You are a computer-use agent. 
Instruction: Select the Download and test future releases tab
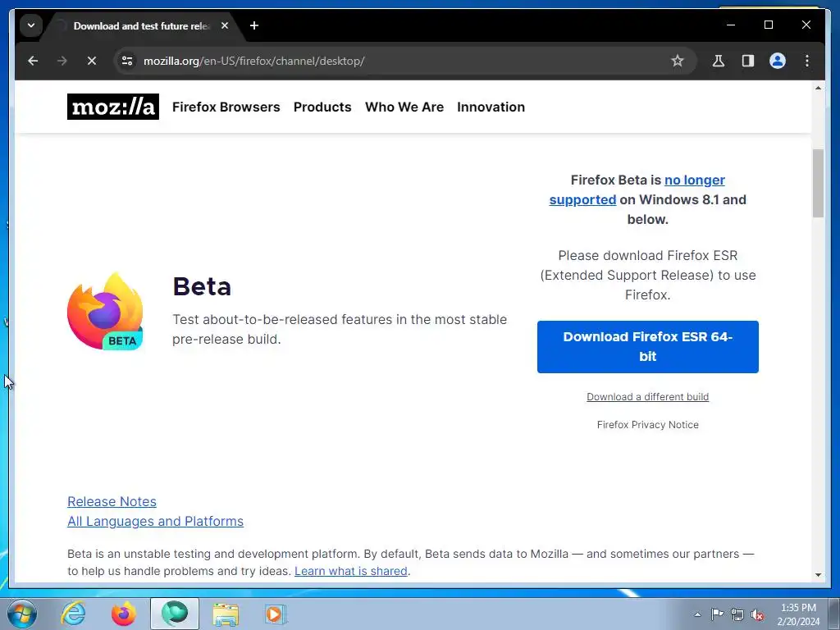tap(142, 25)
